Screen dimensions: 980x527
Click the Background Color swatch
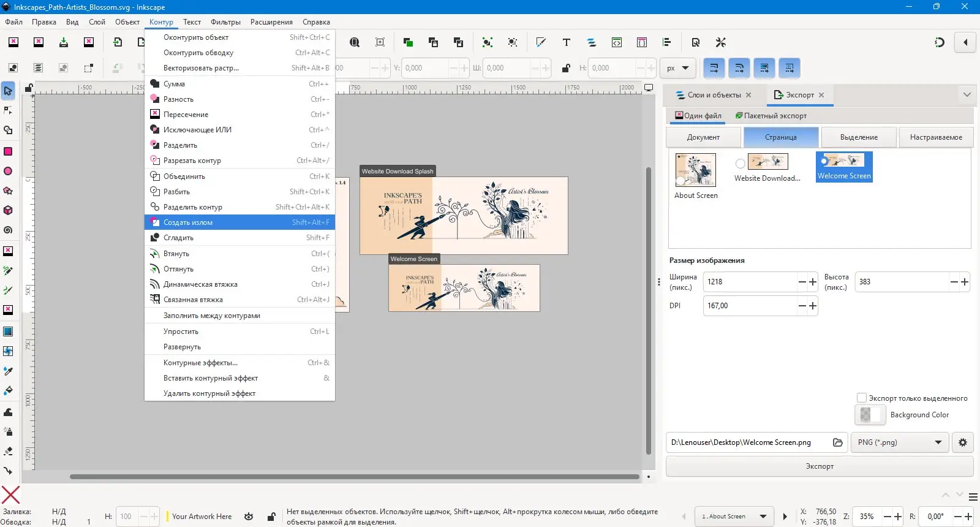pos(870,415)
